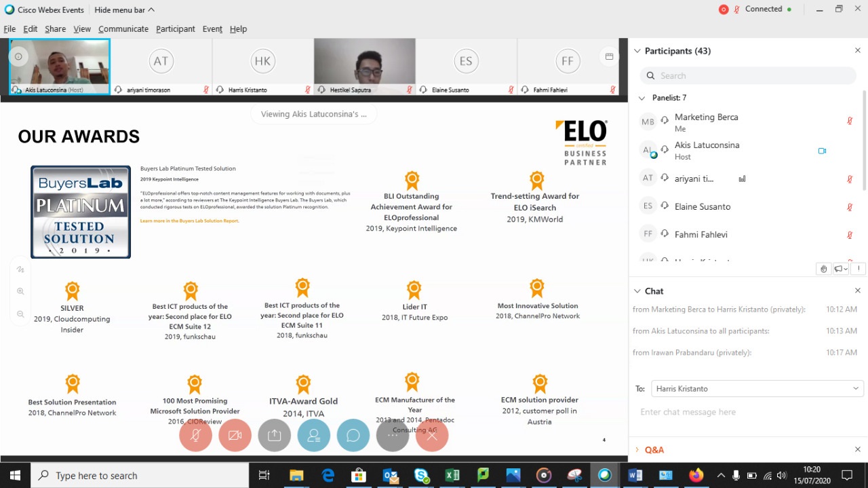
Task: Click the Viewing Akis Latuconsina's label
Action: (x=314, y=114)
